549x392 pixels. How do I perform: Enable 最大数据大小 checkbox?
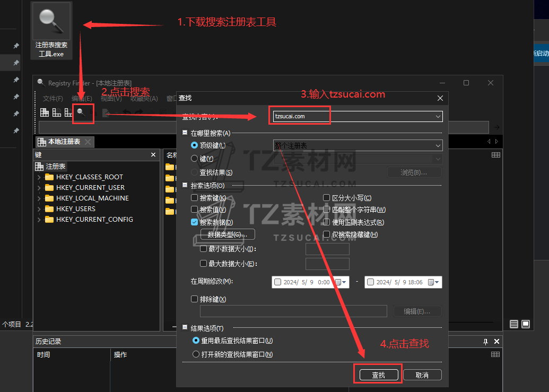pos(203,263)
